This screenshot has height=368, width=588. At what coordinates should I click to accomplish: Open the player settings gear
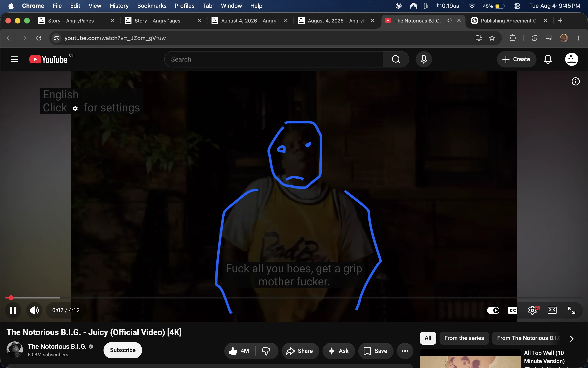coord(532,310)
